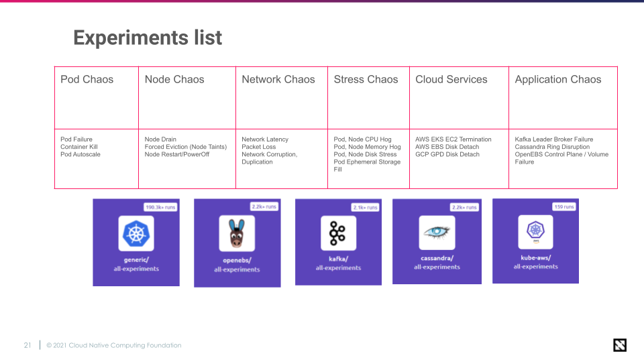Image resolution: width=644 pixels, height=362 pixels.
Task: Select the 159 runs badge
Action: point(564,206)
